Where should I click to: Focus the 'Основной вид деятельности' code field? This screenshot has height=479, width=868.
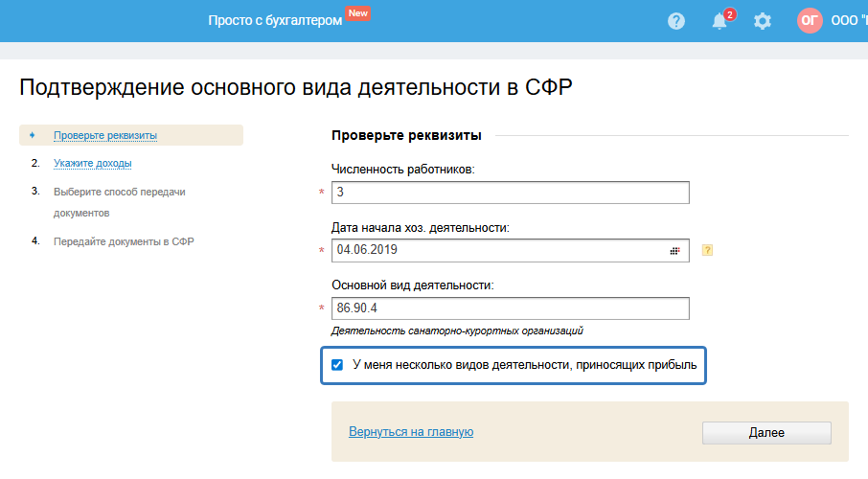click(x=511, y=308)
